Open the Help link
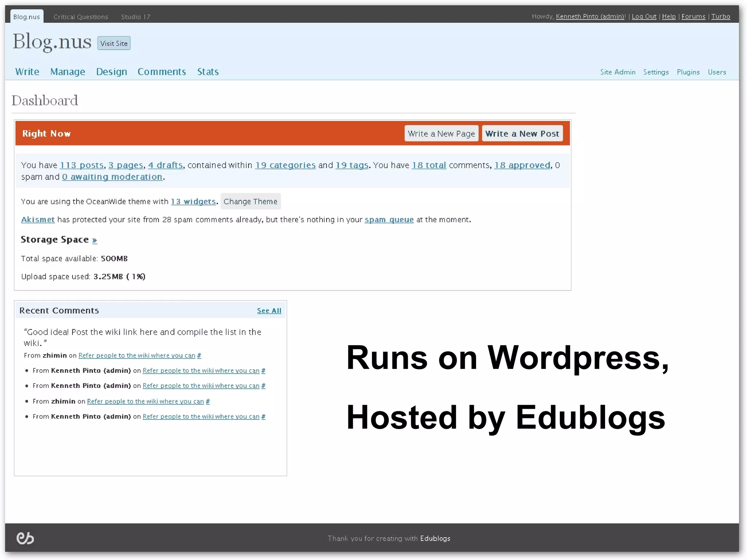Image resolution: width=747 pixels, height=560 pixels. tap(669, 17)
